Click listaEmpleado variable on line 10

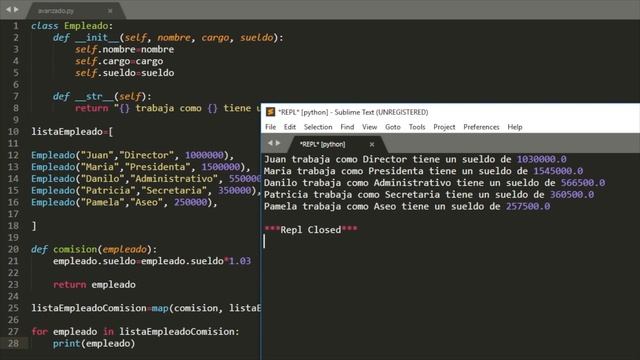coord(67,131)
